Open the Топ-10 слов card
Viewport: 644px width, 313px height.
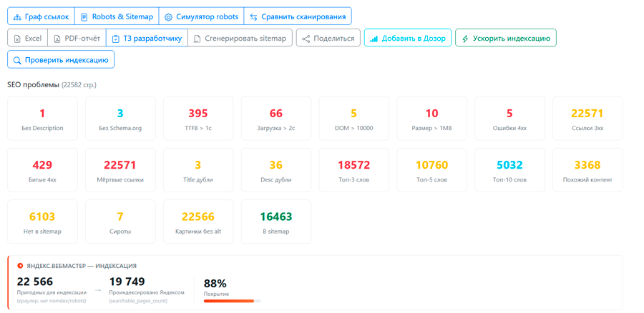[x=509, y=170]
